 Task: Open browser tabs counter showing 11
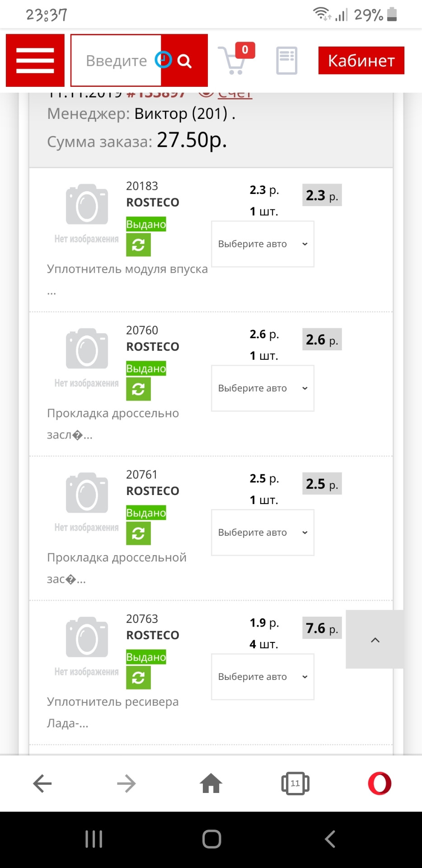tap(295, 783)
